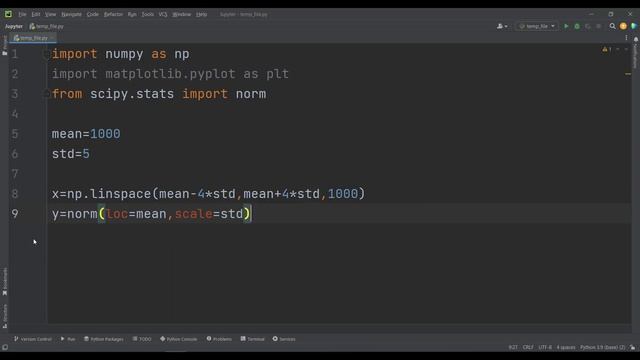The width and height of the screenshot is (640, 360).
Task: Click the scale parameter on line 9
Action: 193,214
